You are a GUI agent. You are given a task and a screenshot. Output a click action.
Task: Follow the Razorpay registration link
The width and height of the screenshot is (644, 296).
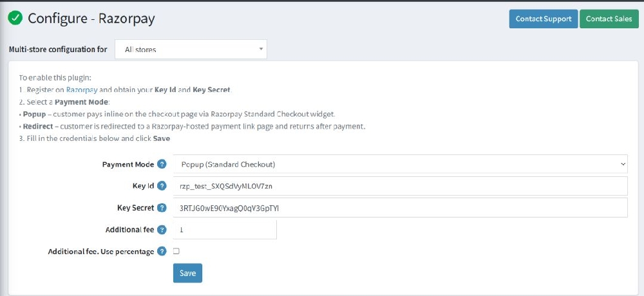coord(82,89)
